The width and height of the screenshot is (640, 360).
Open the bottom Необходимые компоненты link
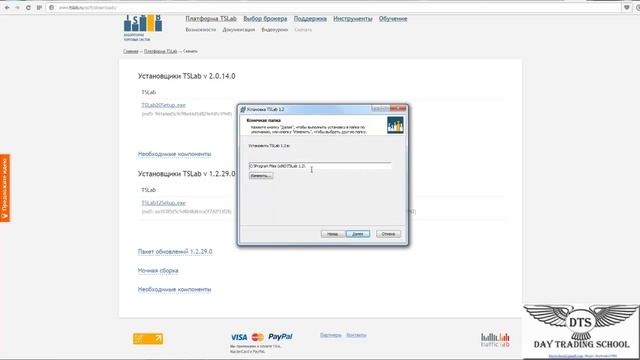pos(174,290)
